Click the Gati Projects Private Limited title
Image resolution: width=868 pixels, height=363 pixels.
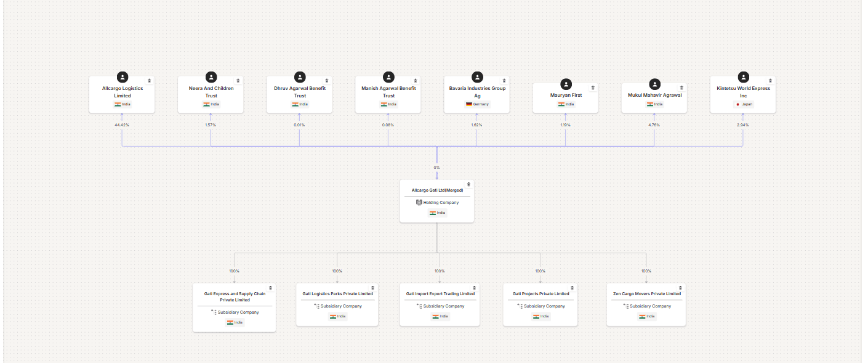(540, 294)
